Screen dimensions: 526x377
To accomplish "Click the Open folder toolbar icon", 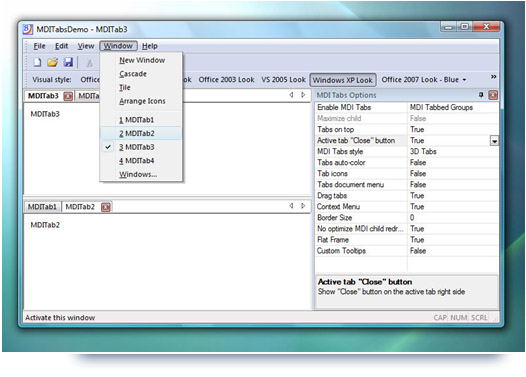I will [52, 62].
